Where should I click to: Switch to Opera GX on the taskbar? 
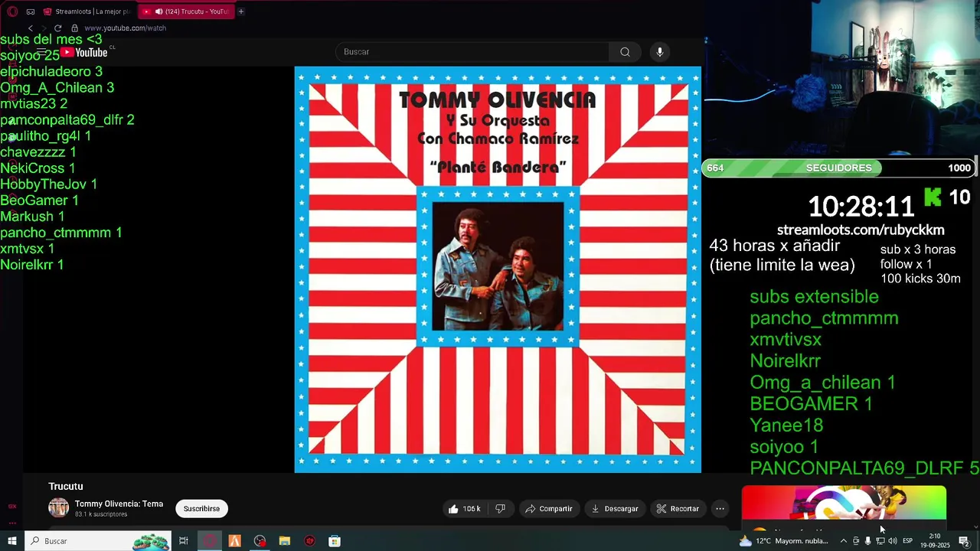point(209,541)
